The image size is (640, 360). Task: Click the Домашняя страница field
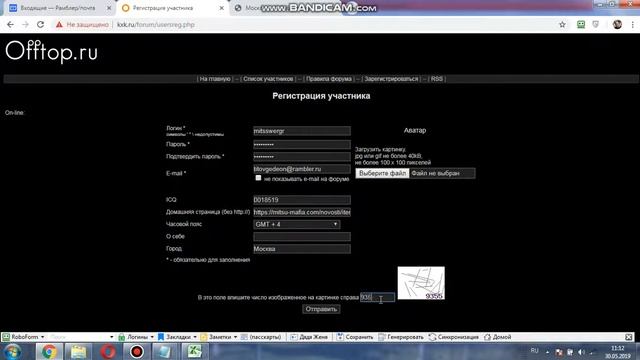[x=302, y=212]
